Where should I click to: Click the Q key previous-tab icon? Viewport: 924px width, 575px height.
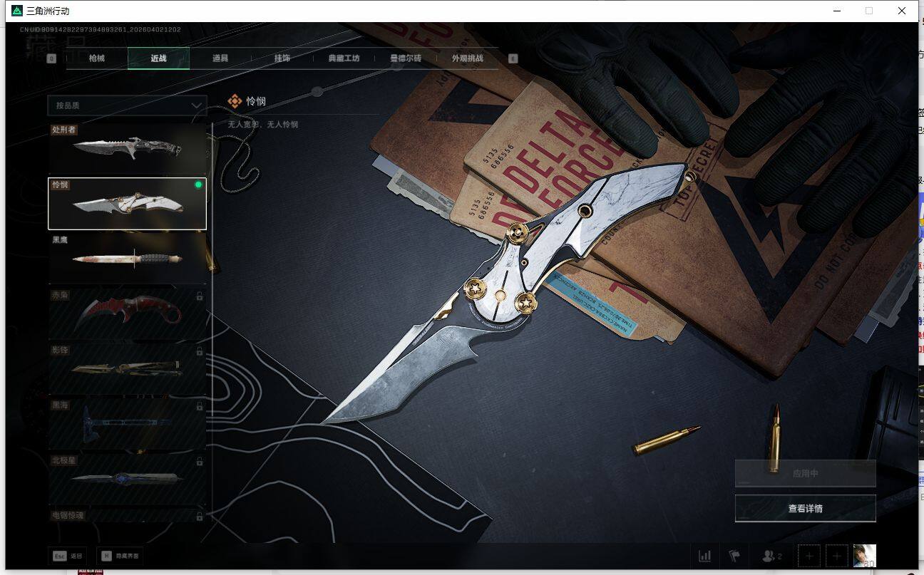[51, 58]
